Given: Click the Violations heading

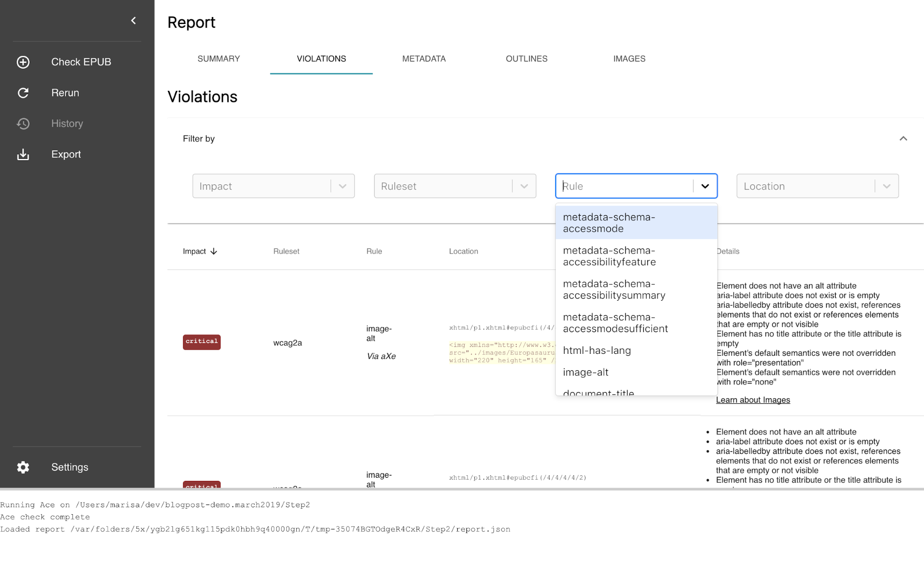Looking at the screenshot, I should (x=202, y=97).
